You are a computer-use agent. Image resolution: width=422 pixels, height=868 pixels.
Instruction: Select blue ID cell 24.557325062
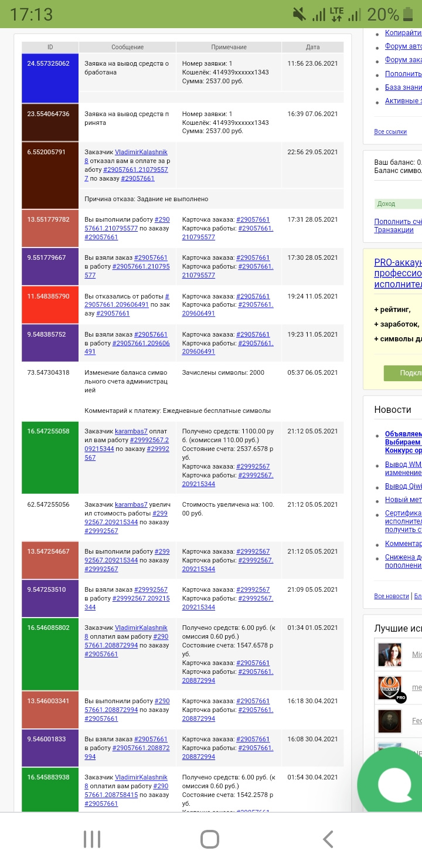pyautogui.click(x=50, y=79)
